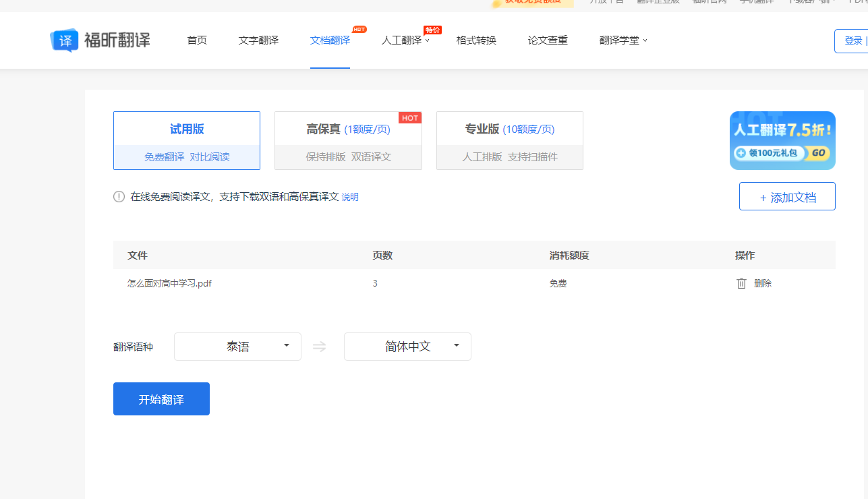This screenshot has width=868, height=499.
Task: Go to the 首页 tab
Action: (197, 40)
